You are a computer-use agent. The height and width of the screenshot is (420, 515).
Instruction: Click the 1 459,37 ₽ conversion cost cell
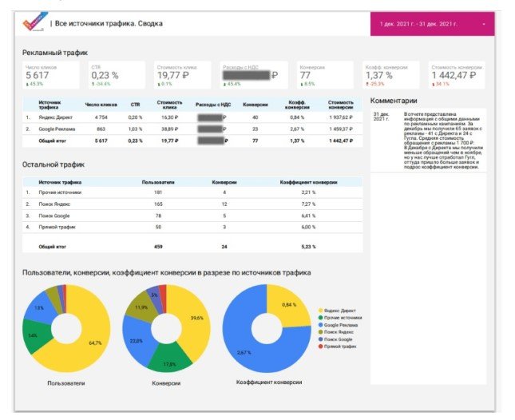click(x=341, y=129)
